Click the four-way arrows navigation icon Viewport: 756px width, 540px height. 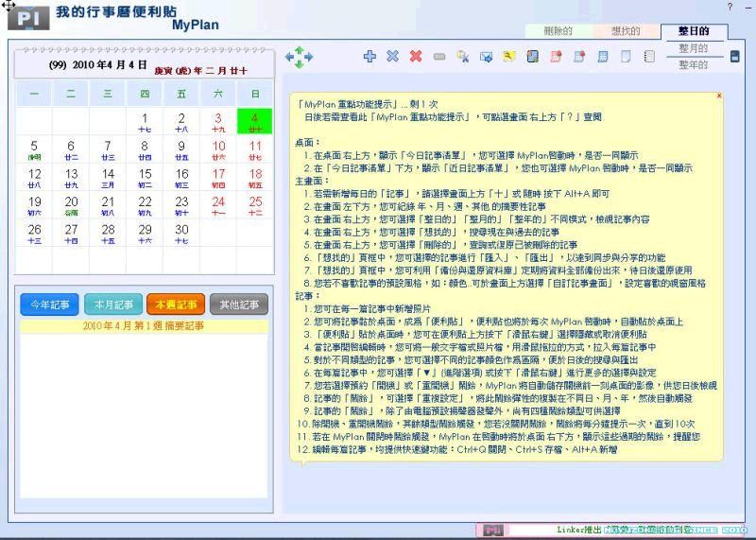[x=299, y=57]
